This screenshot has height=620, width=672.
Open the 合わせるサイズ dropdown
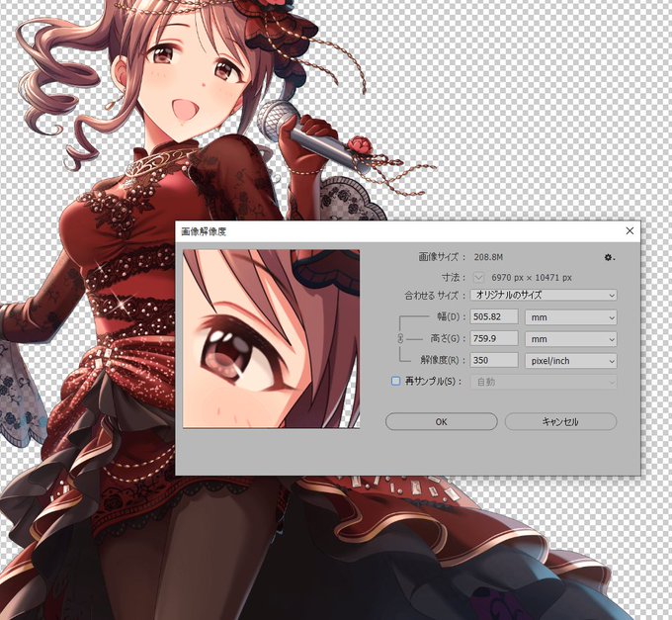pyautogui.click(x=544, y=295)
